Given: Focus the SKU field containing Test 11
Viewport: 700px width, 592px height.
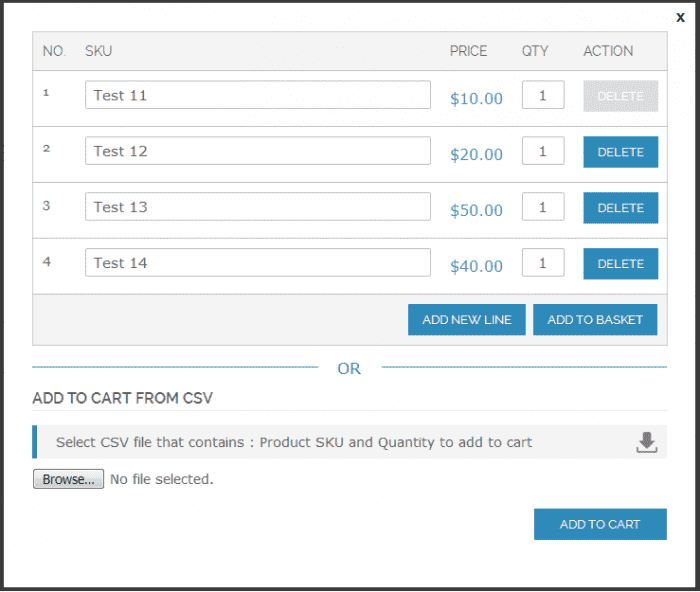Looking at the screenshot, I should tap(257, 95).
